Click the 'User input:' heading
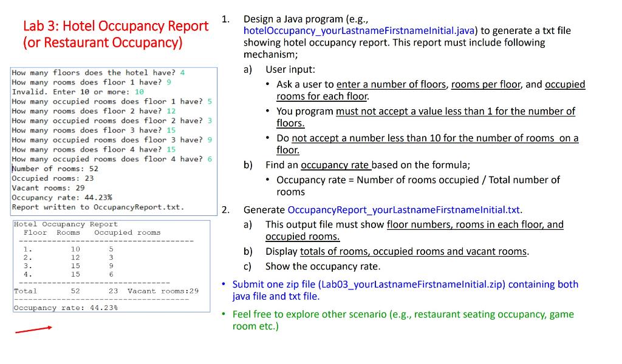 pos(290,70)
